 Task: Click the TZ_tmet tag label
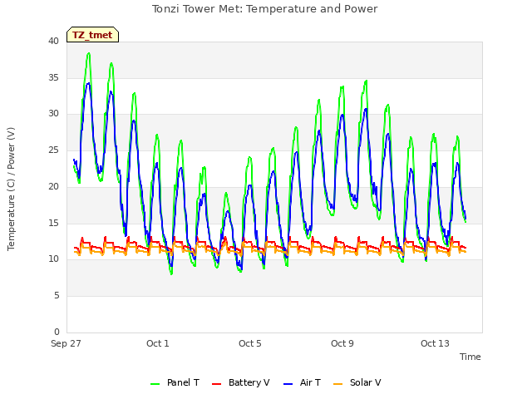(92, 35)
